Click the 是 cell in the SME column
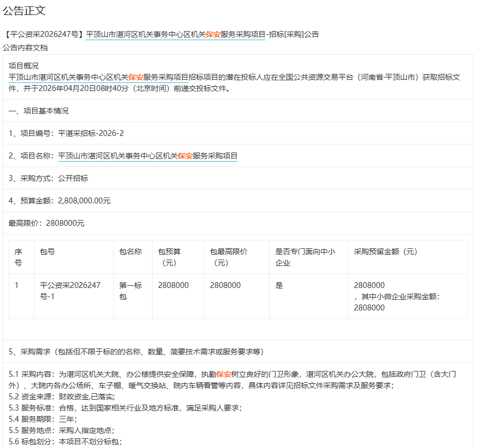The image size is (485, 448). coord(279,285)
